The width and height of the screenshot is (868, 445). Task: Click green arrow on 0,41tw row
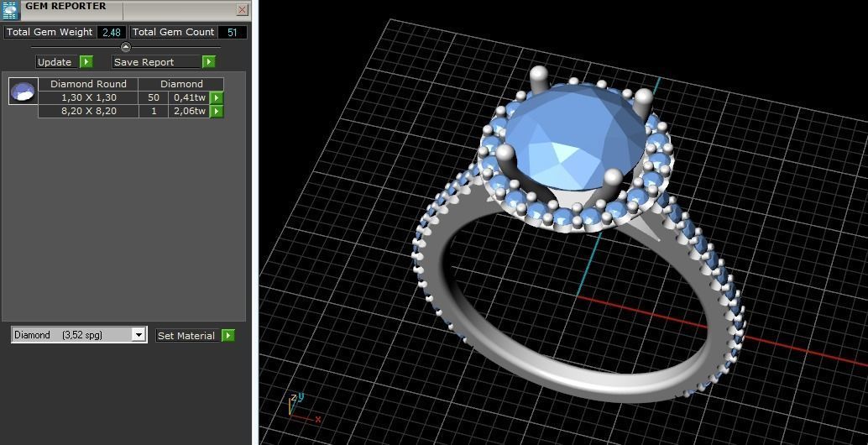point(217,98)
